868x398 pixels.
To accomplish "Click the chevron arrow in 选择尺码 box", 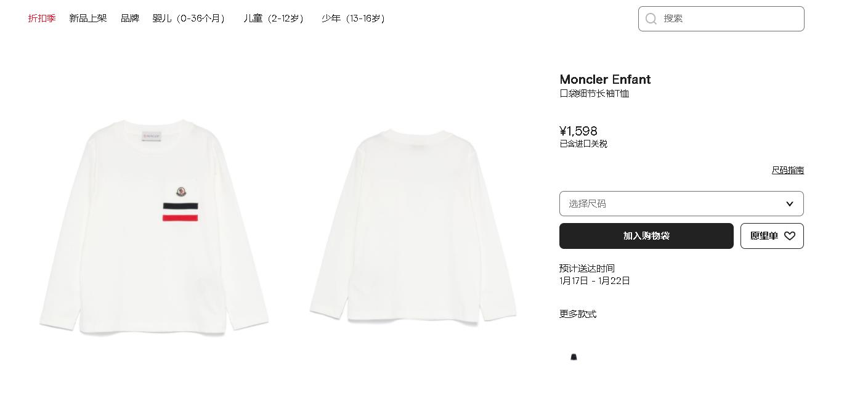I will coord(790,204).
